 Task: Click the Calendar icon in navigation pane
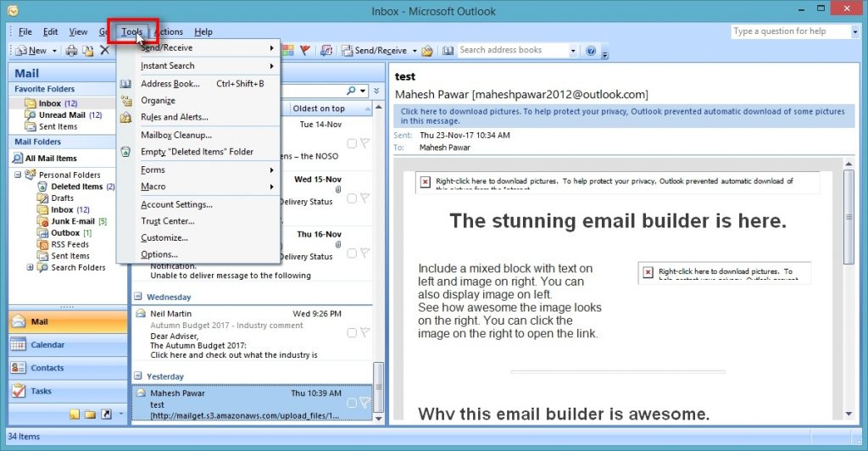click(19, 345)
